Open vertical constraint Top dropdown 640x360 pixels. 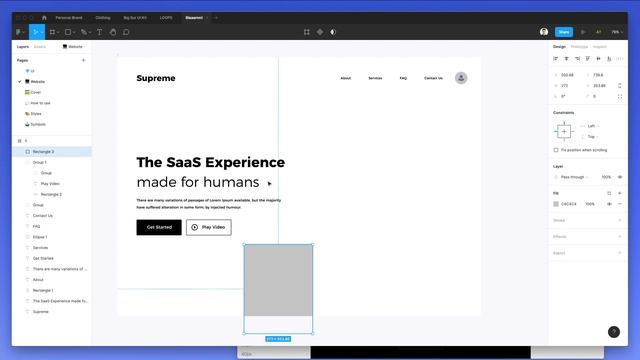coord(593,137)
